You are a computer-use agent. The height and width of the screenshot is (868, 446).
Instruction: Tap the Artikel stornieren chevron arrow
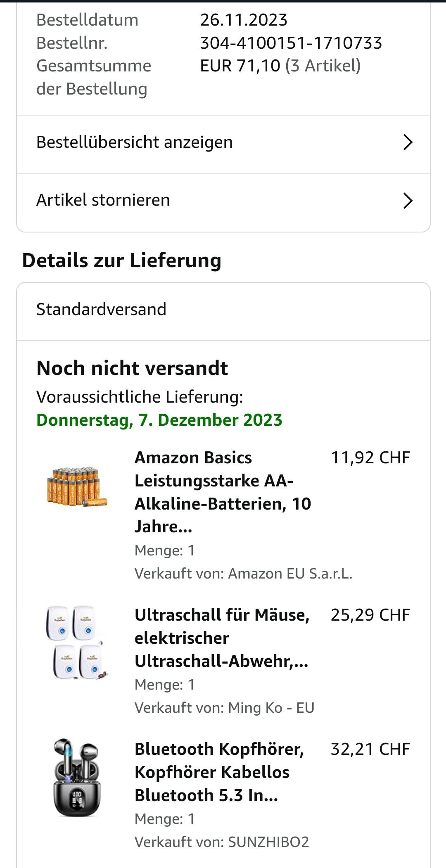point(408,201)
